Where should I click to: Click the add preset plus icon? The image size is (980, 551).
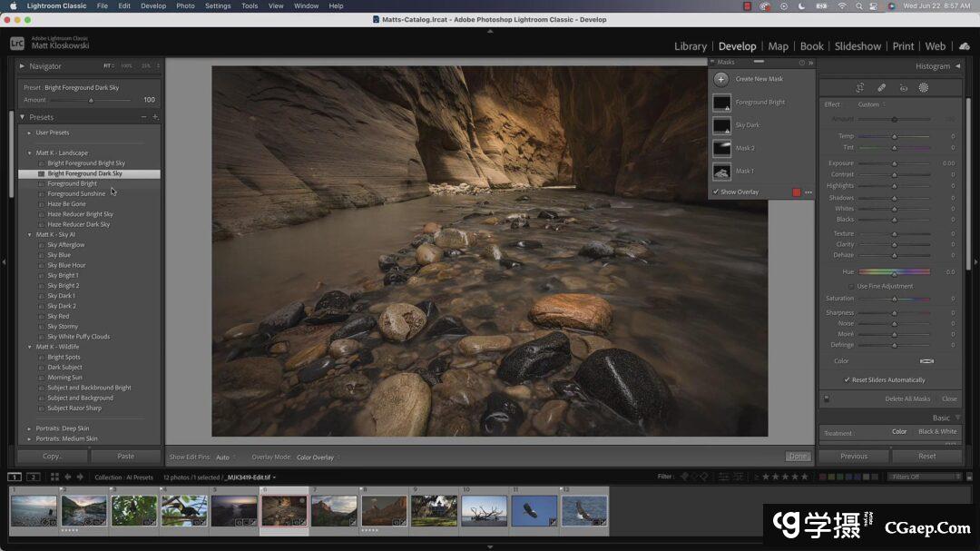(x=155, y=117)
